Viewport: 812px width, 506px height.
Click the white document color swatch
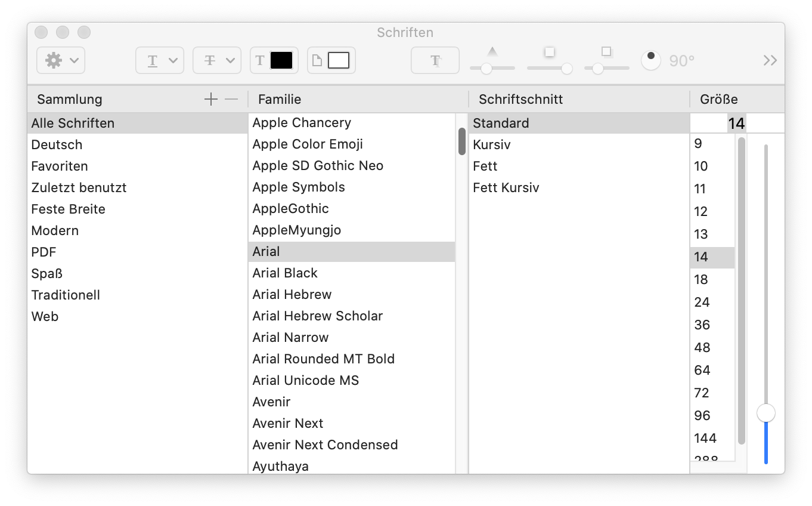(338, 60)
